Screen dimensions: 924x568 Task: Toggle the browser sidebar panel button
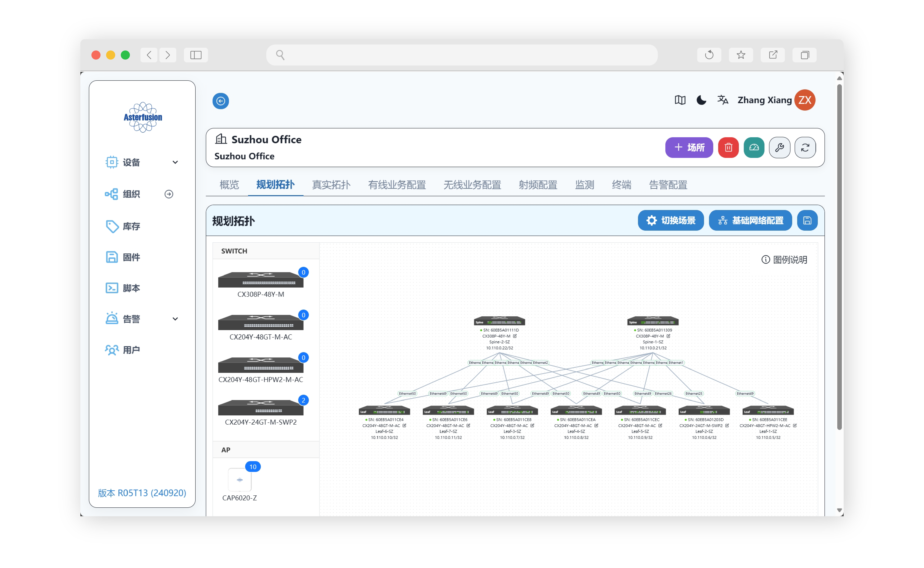195,55
